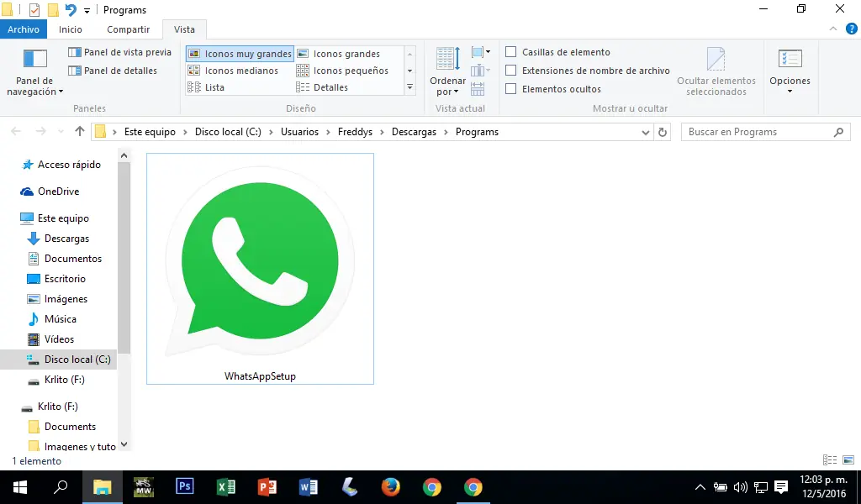861x504 pixels.
Task: Click Disco local (C:) in address path
Action: [228, 132]
